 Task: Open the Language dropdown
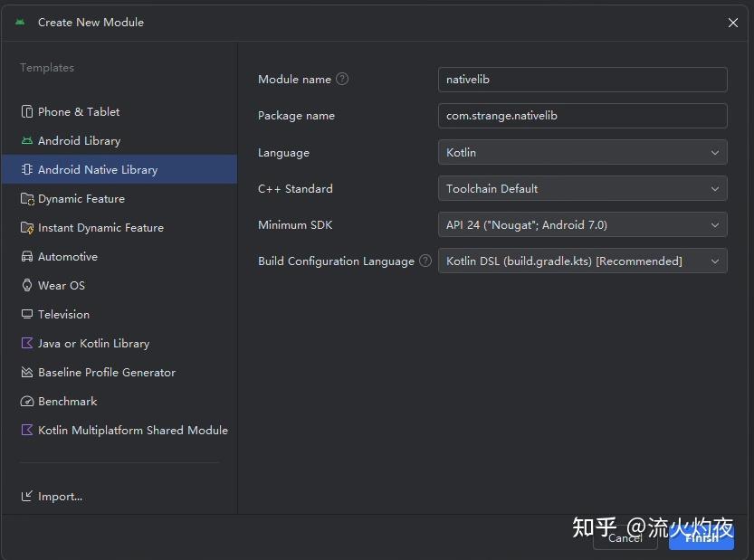[x=582, y=152]
